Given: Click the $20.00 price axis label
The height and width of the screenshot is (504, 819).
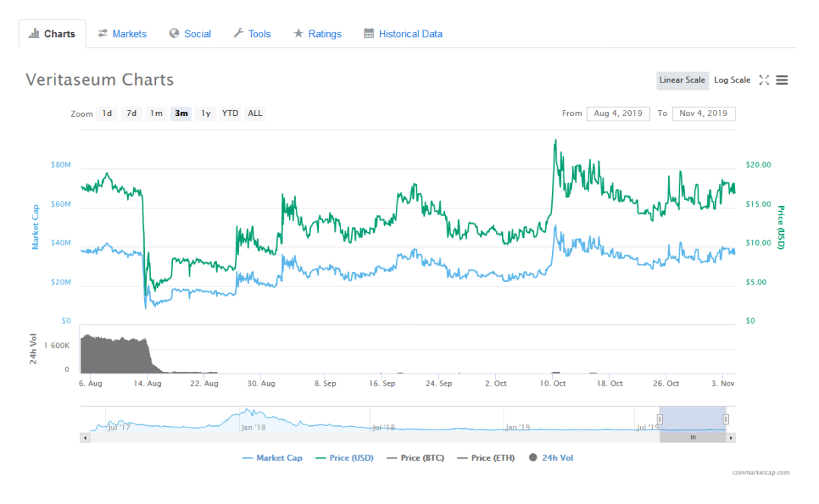Looking at the screenshot, I should [758, 165].
